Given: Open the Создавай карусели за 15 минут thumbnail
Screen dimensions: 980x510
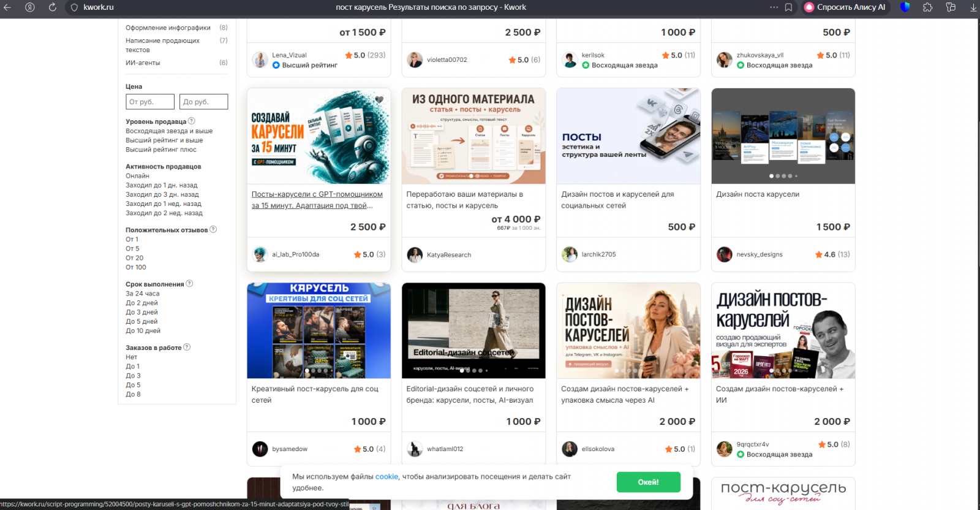Looking at the screenshot, I should pyautogui.click(x=318, y=136).
